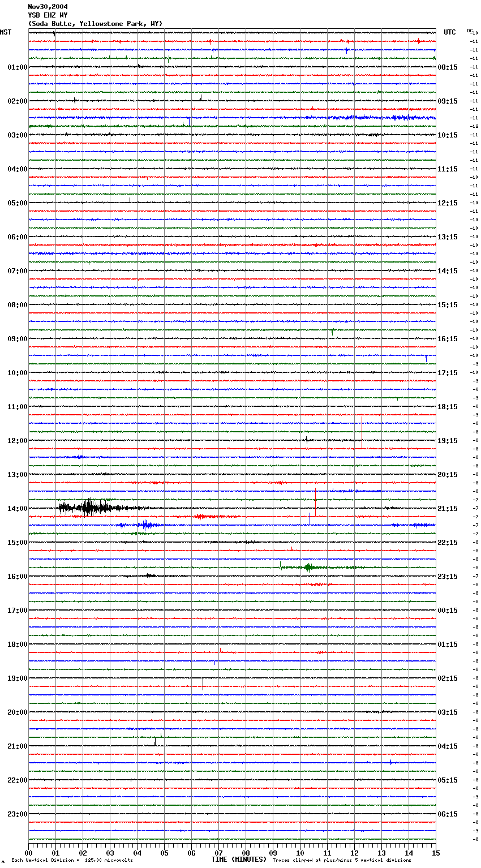Viewport: 481px width, 868px height.
Task: Click the UTC time label "22:15"
Action: [x=448, y=543]
